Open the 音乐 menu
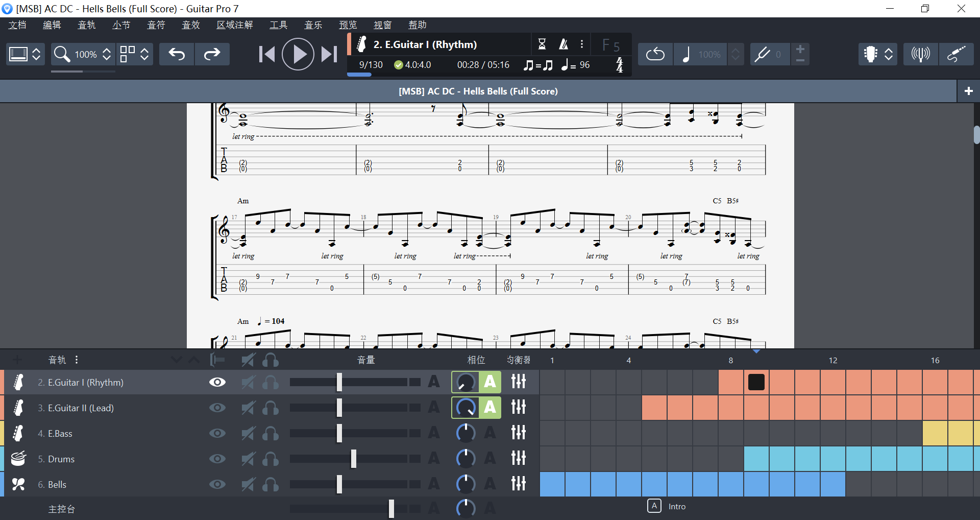 click(313, 25)
